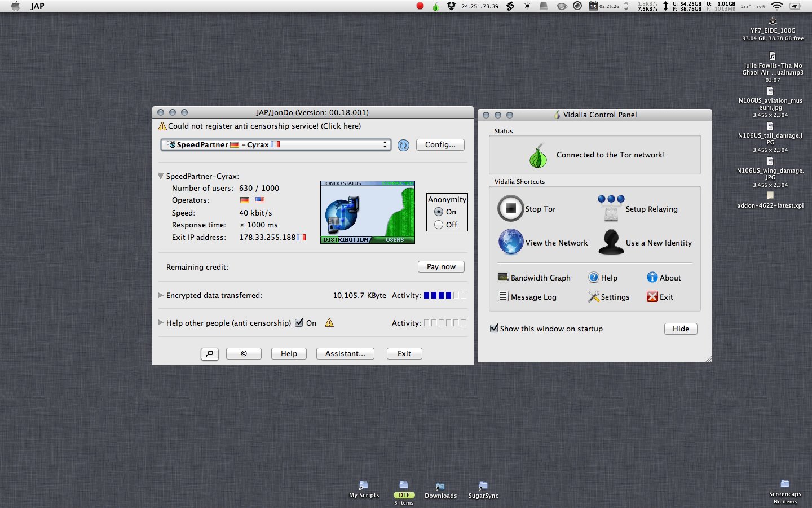
Task: Click the JonDo status distribution graphic
Action: pos(368,212)
